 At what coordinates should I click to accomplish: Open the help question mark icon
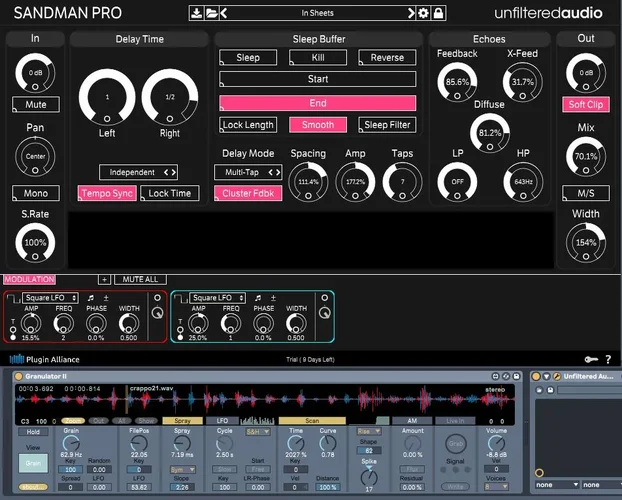coord(608,359)
